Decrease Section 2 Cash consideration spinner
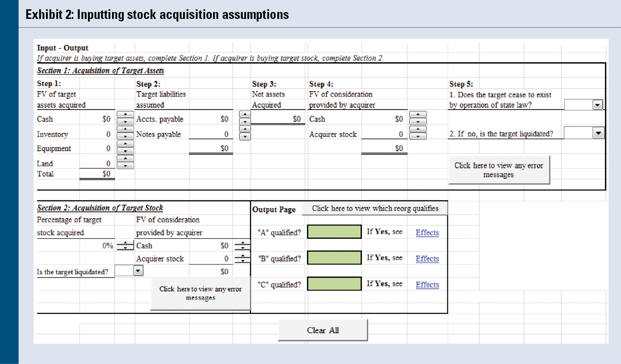The width and height of the screenshot is (621, 364). point(243,248)
